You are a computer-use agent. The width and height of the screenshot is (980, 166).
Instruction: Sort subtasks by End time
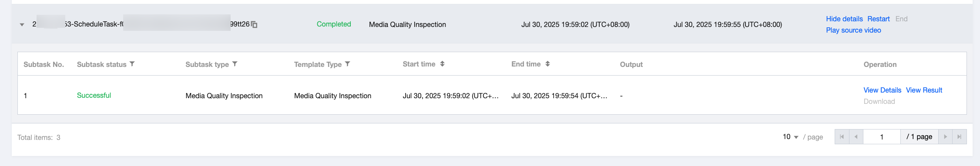click(547, 64)
